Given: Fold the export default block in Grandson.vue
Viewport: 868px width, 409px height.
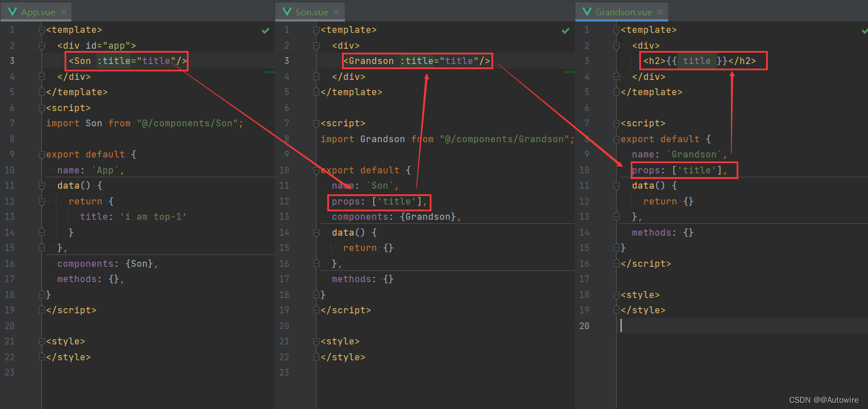Looking at the screenshot, I should point(617,139).
